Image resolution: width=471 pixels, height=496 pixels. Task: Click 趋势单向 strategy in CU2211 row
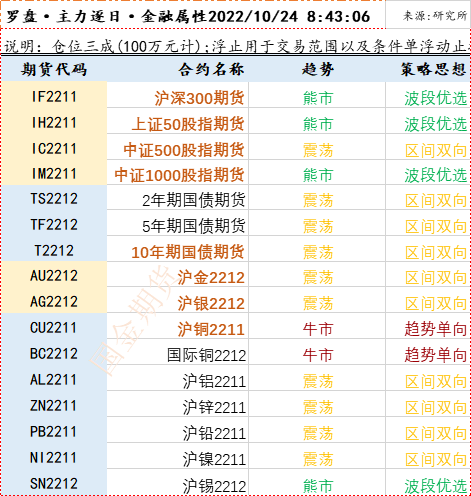click(x=436, y=330)
